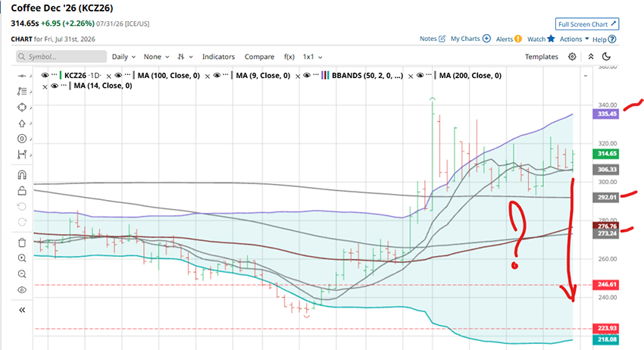Remove MA (100, Close, 0) indicator
644x350 pixels.
208,76
